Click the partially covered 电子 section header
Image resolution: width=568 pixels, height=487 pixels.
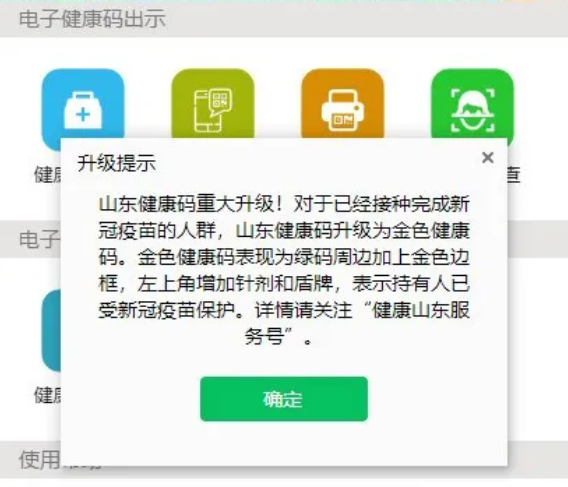coord(39,239)
